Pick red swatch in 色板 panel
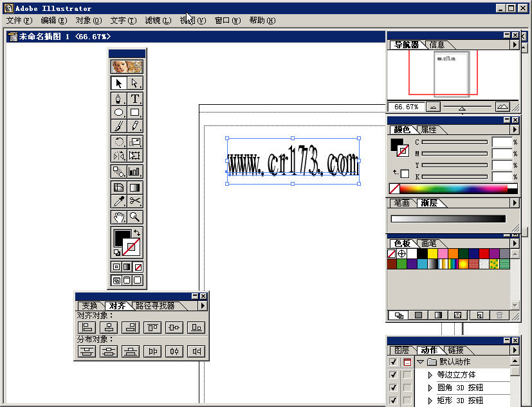Screen dimensions: 532x407 click(483, 253)
